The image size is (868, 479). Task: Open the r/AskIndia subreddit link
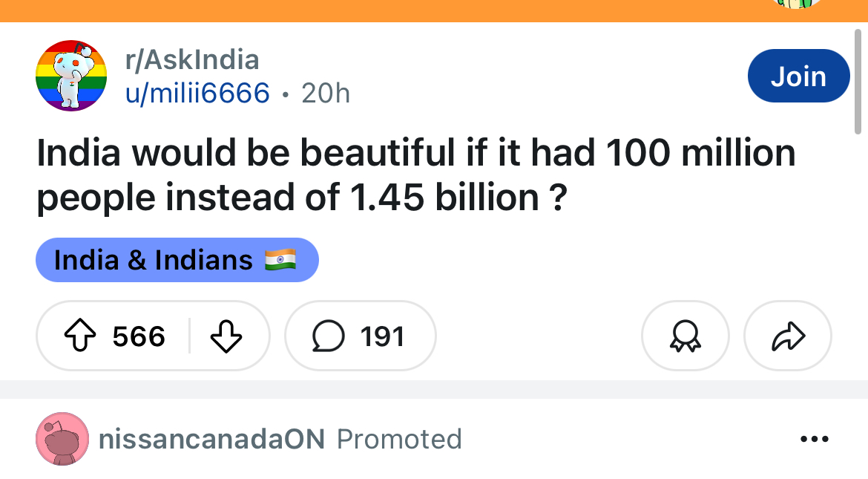[192, 60]
